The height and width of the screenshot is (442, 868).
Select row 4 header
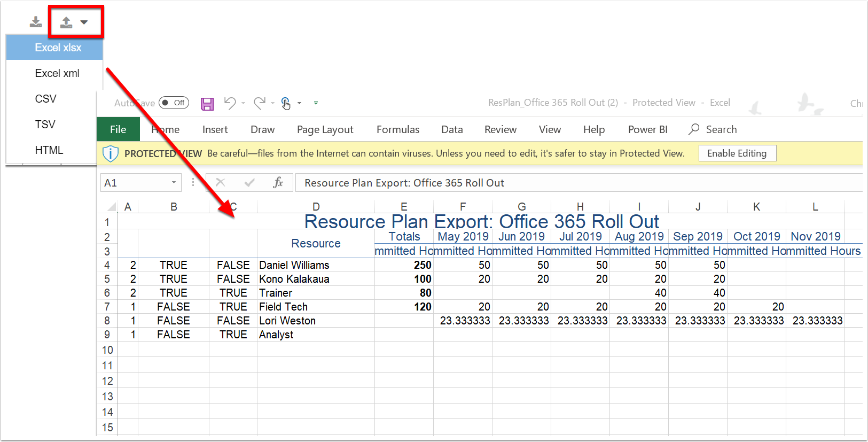click(x=107, y=265)
